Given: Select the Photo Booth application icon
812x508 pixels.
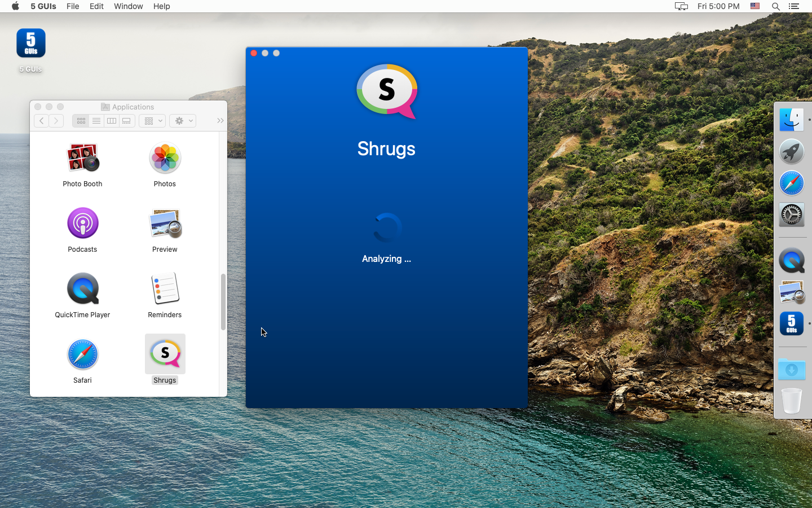Looking at the screenshot, I should pos(82,158).
